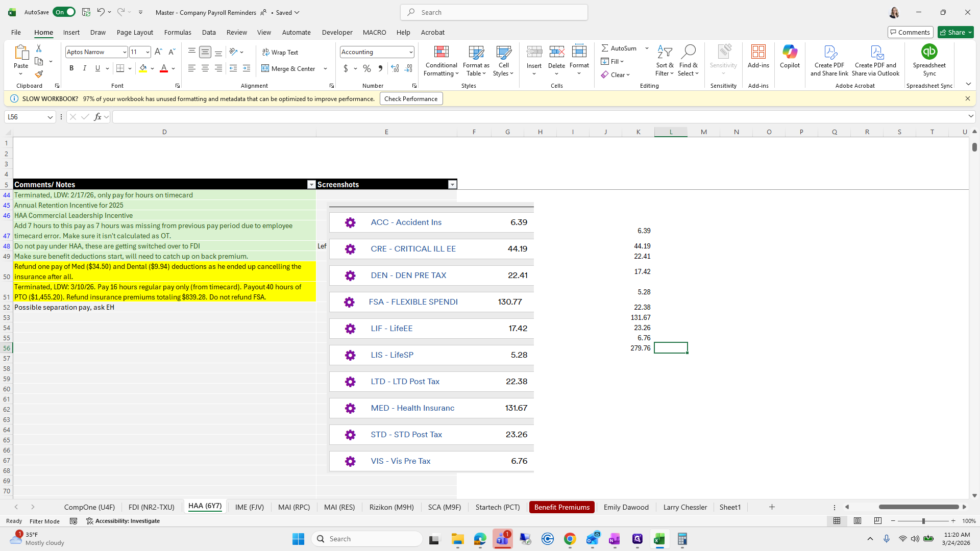980x551 pixels.
Task: Open Find & Select tool
Action: 688,61
